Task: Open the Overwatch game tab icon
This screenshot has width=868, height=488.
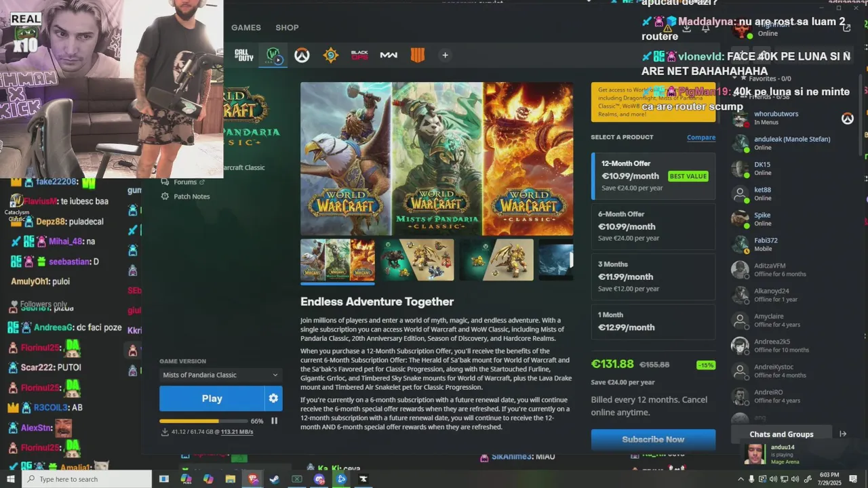Action: (302, 55)
